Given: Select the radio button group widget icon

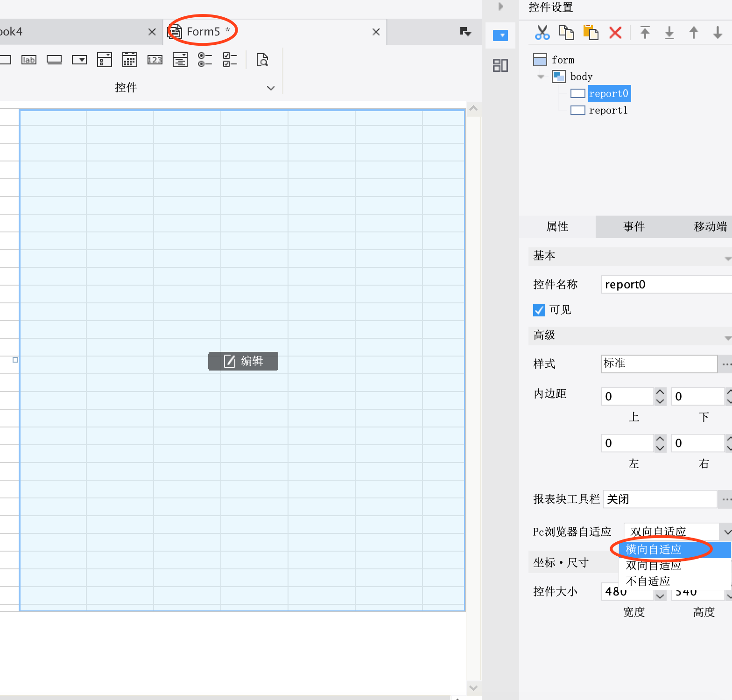Looking at the screenshot, I should point(205,60).
